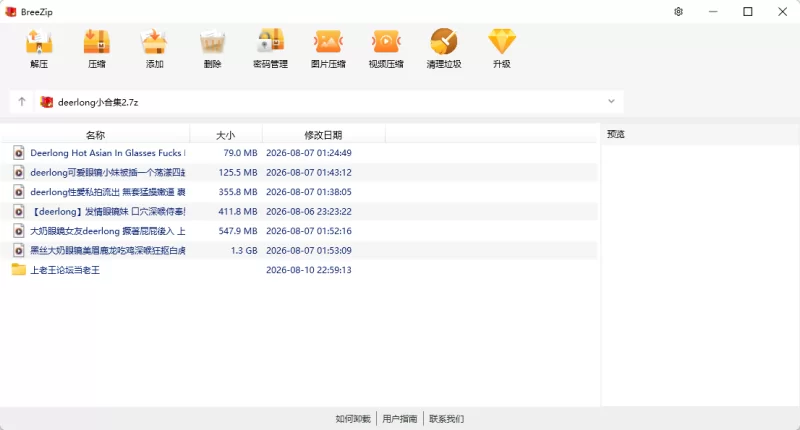This screenshot has height=430, width=800.
Task: Click video file icon in 355.8 MB row
Action: pos(18,192)
